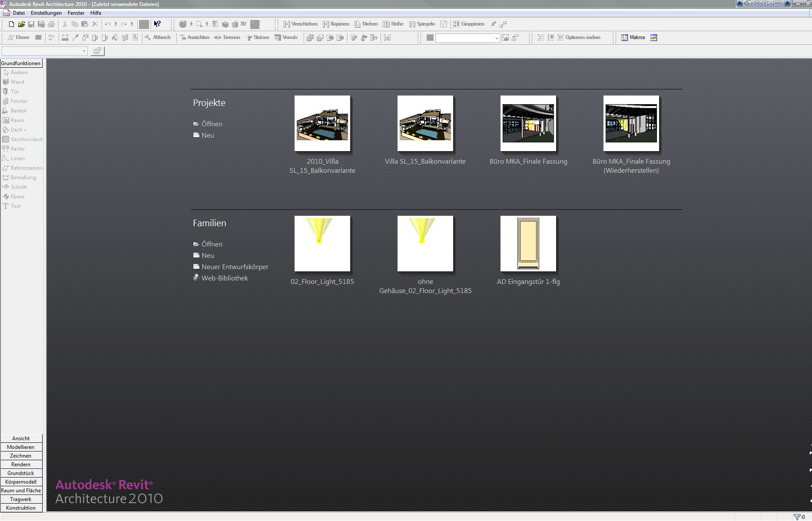The width and height of the screenshot is (812, 521).
Task: Click the Kopieren copy tool
Action: pos(336,24)
